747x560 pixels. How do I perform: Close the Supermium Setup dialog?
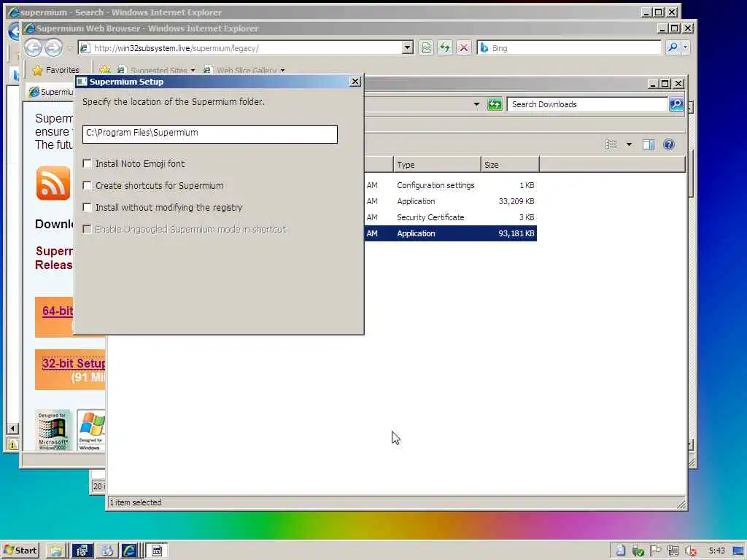(355, 82)
